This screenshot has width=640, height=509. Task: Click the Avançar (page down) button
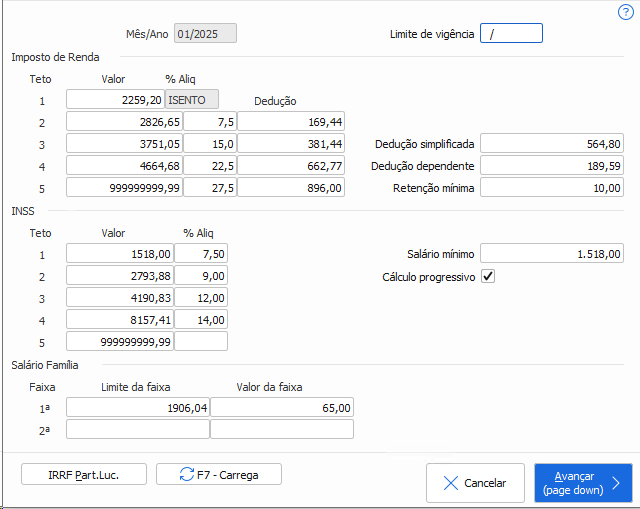582,483
